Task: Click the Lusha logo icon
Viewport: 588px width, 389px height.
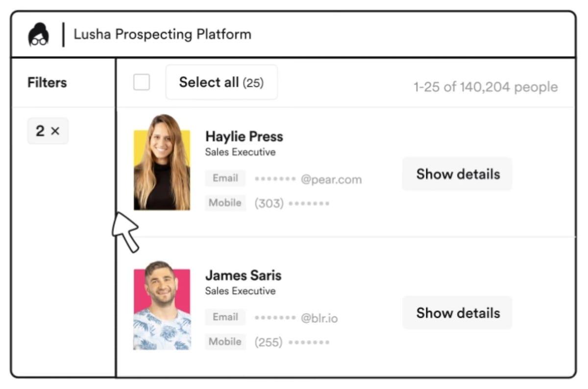Action: (x=38, y=35)
